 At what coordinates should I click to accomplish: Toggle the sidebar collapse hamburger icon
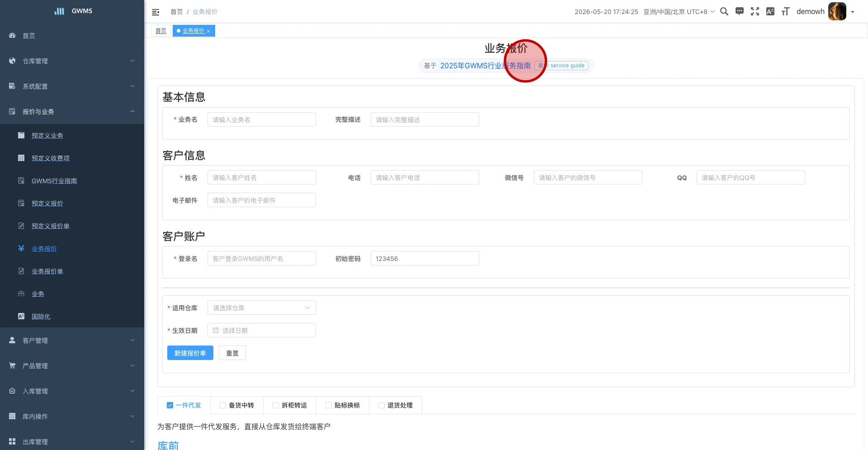(x=156, y=12)
